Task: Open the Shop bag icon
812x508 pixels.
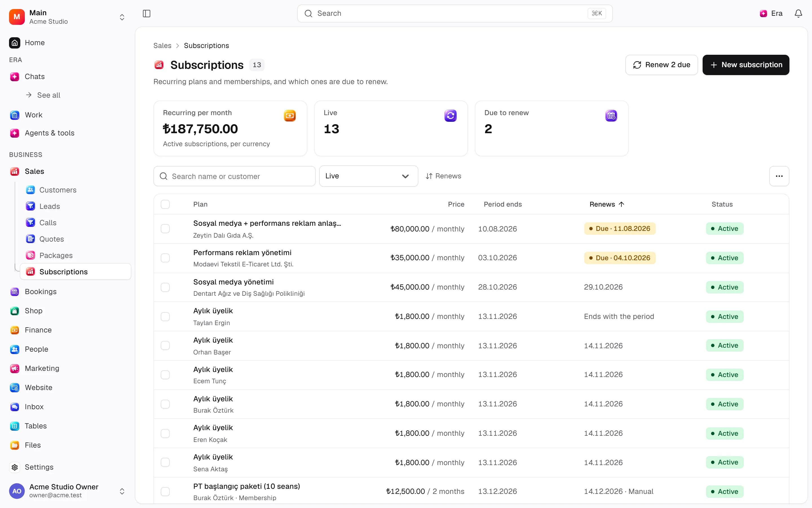Action: tap(14, 311)
